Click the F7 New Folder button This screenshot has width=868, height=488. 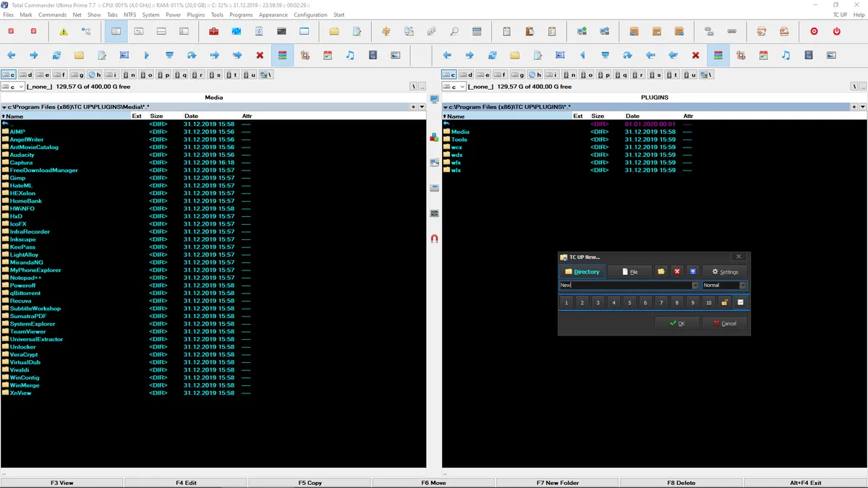point(558,482)
